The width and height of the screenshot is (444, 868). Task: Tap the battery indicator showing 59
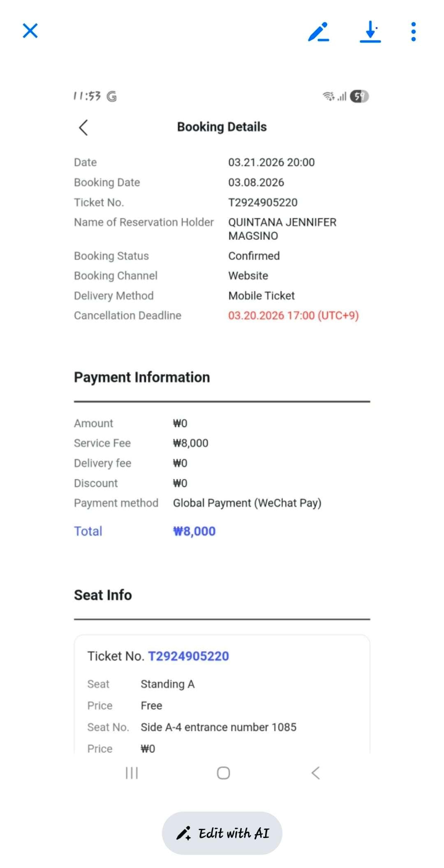coord(359,96)
